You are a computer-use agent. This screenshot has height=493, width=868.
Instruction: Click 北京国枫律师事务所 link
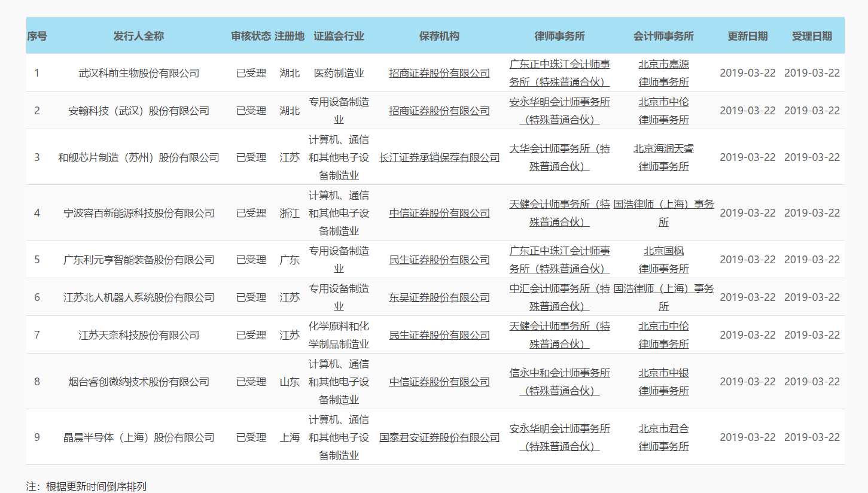pyautogui.click(x=663, y=260)
